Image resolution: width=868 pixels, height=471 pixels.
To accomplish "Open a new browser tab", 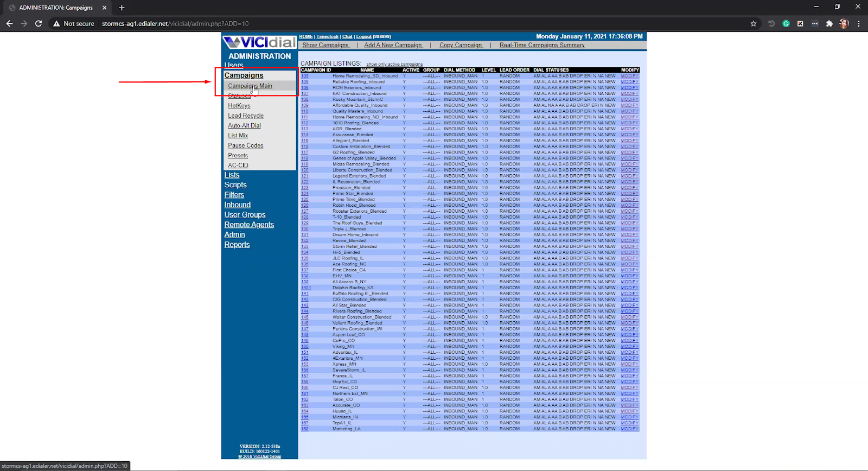I will (x=122, y=8).
